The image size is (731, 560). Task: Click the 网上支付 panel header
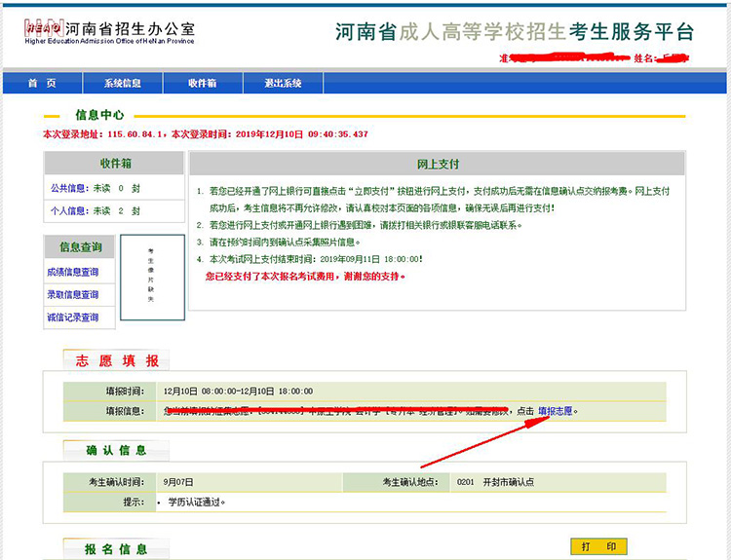tap(436, 164)
